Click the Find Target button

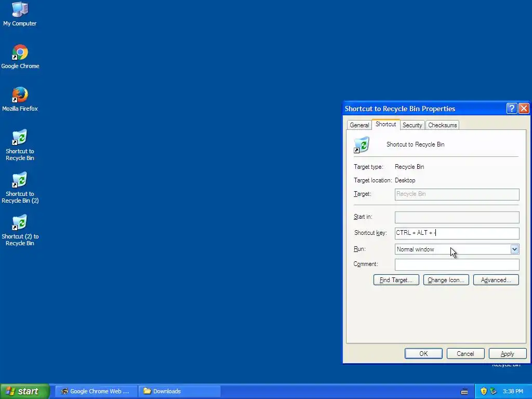(x=396, y=280)
